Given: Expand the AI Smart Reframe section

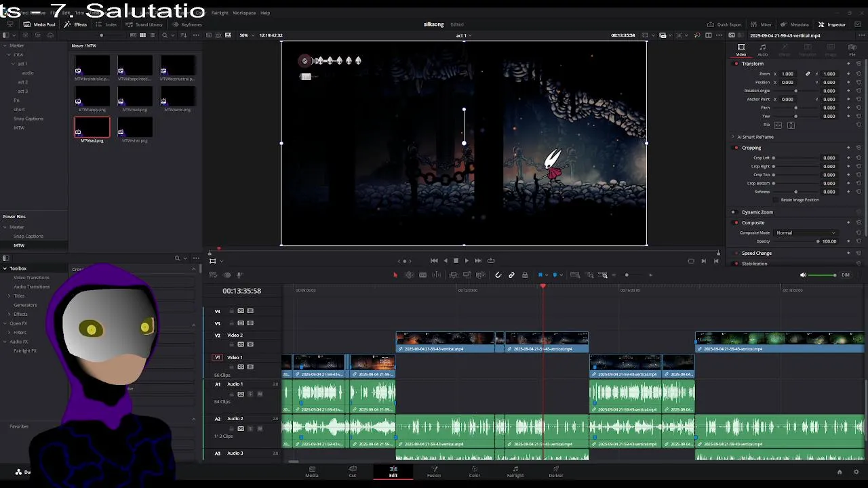Looking at the screenshot, I should (x=733, y=137).
